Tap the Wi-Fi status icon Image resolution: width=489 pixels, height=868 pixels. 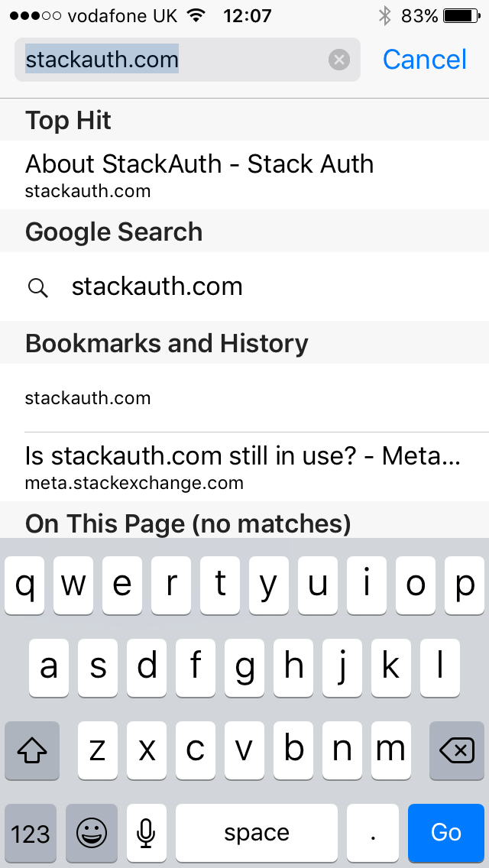click(196, 15)
